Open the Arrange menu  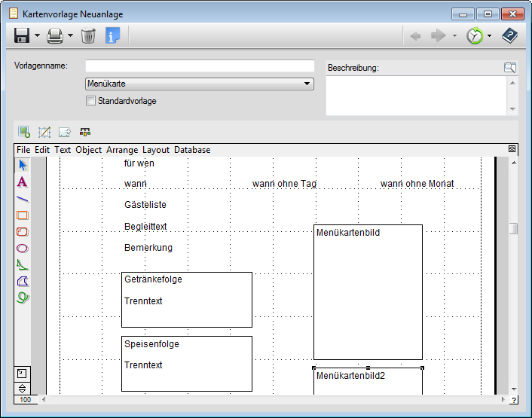[x=122, y=150]
